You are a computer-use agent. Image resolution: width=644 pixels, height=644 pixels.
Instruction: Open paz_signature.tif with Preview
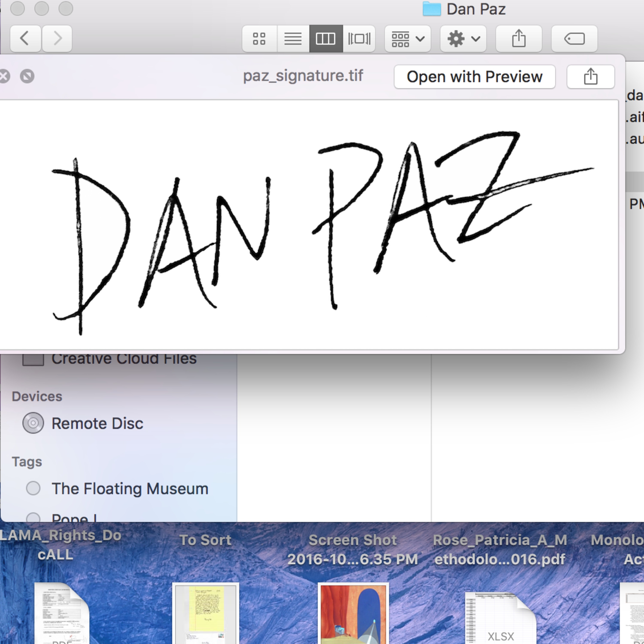click(475, 77)
